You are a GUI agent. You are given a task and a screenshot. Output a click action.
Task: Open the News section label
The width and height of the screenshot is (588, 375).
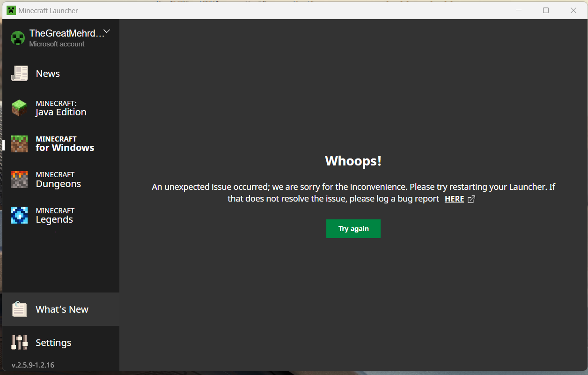48,74
